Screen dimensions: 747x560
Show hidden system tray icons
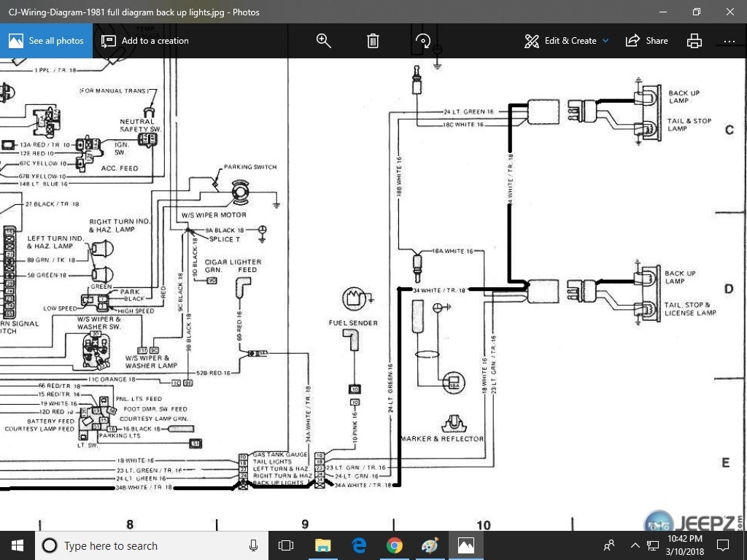[x=635, y=545]
